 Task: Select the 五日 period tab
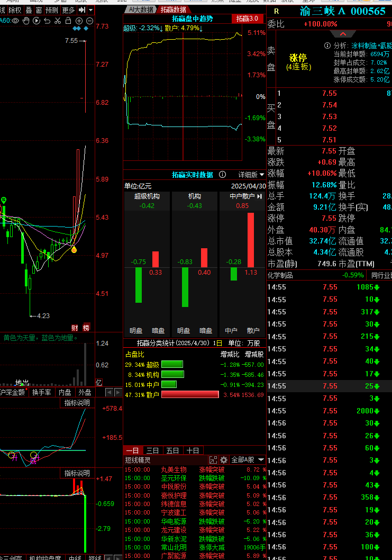(x=172, y=450)
